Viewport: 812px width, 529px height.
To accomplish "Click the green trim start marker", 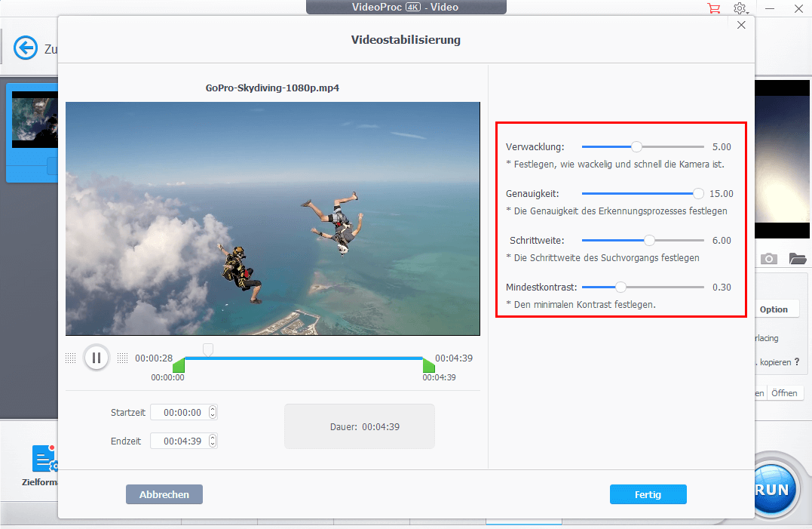I will [179, 366].
